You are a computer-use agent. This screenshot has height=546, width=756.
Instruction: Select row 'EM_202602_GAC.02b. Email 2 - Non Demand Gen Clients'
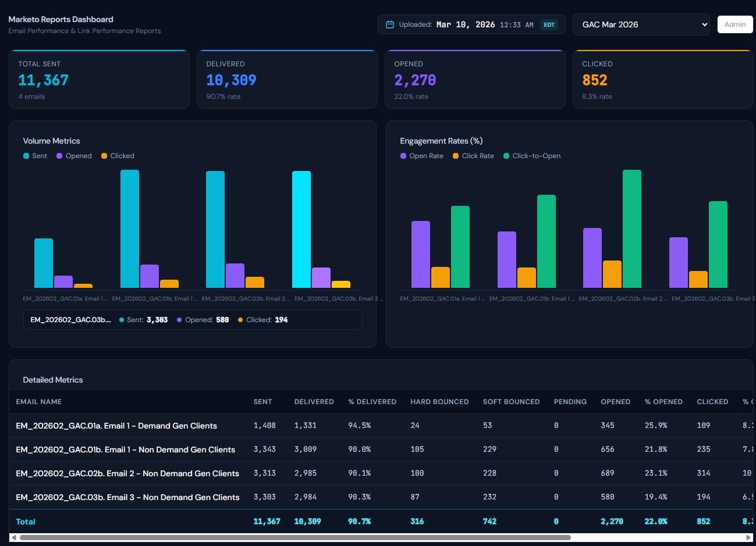click(x=381, y=473)
